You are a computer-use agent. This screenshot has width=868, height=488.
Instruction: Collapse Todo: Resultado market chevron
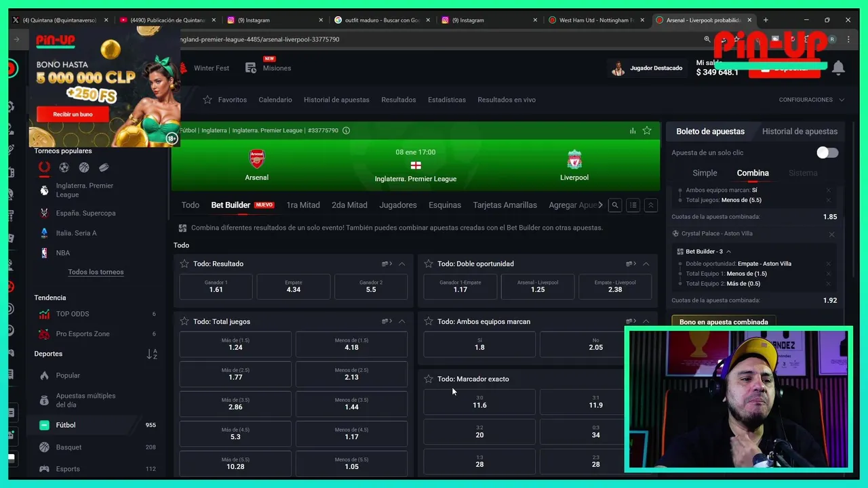coord(402,264)
